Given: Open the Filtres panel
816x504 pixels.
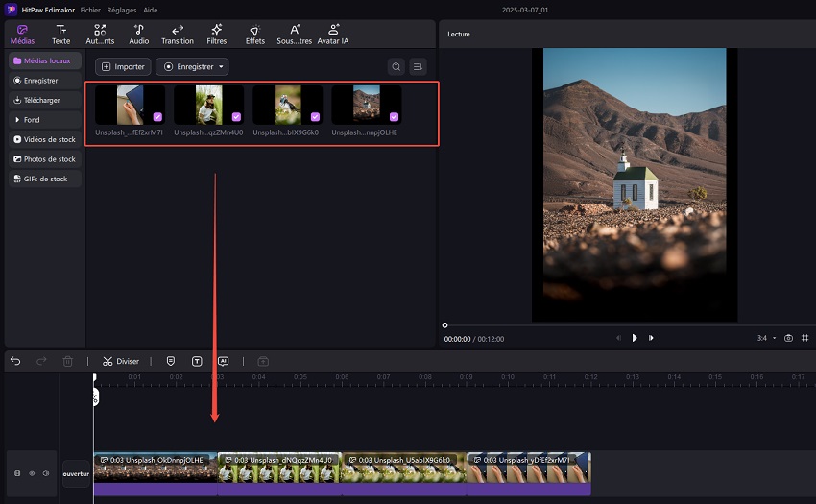Looking at the screenshot, I should click(x=217, y=35).
